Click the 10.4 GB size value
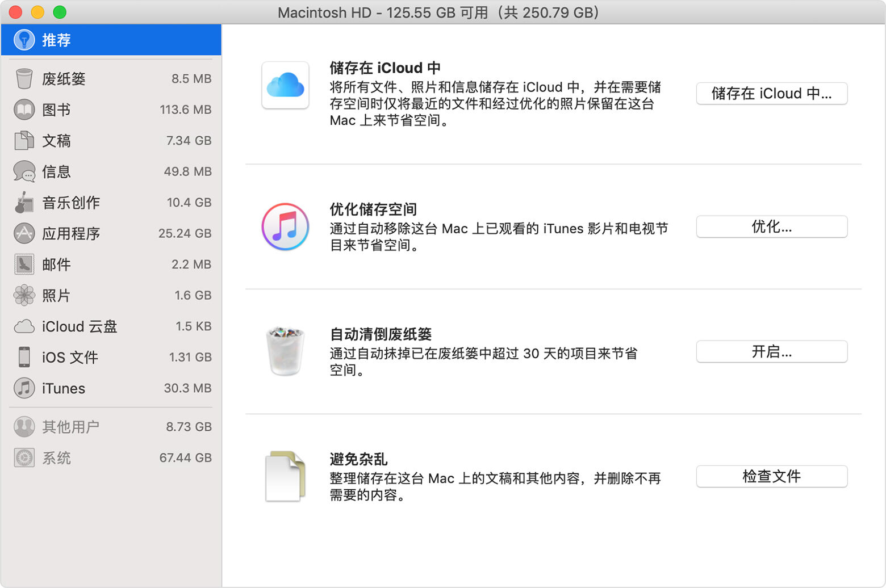The image size is (886, 588). (x=189, y=202)
